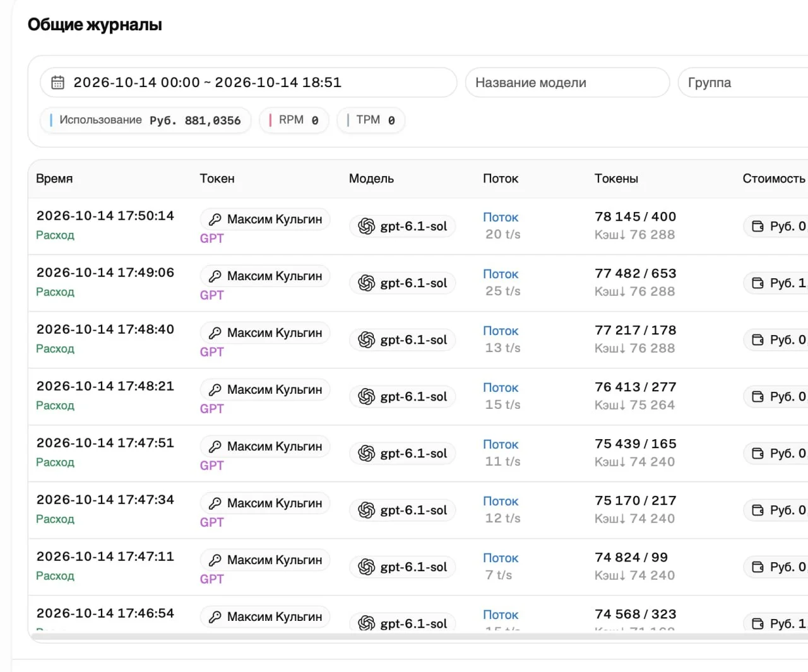The height and width of the screenshot is (672, 808).
Task: Click key icon in 17:50:14 row token
Action: (215, 220)
